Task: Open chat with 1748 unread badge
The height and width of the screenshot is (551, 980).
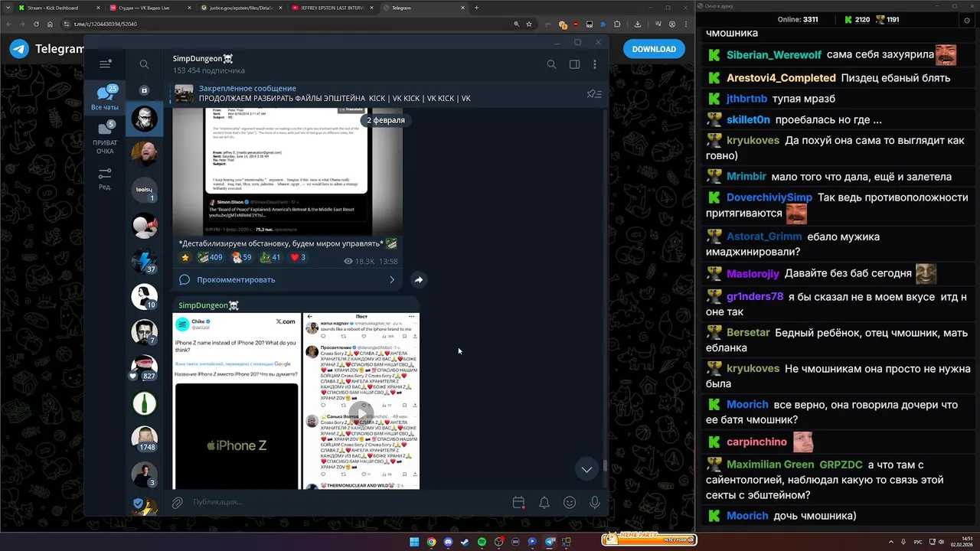Action: point(144,438)
